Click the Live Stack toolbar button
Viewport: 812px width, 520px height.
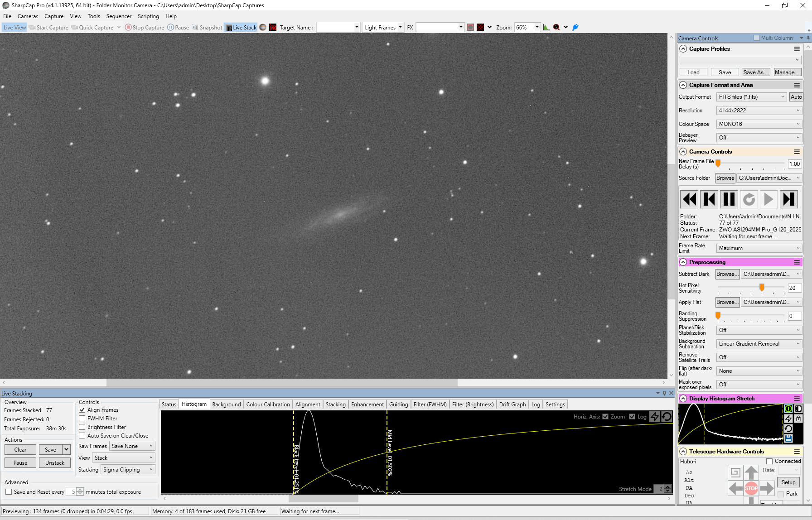pos(241,28)
